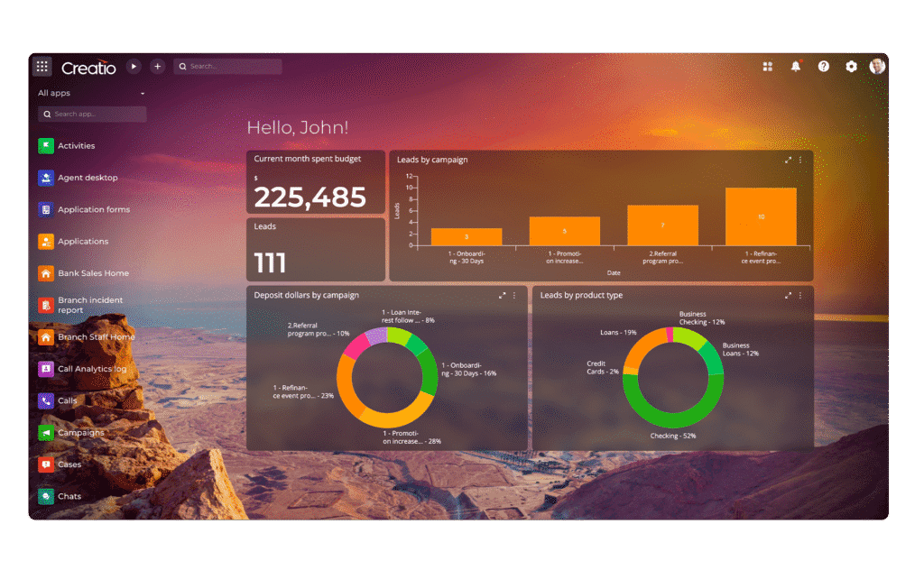Click the Campaigns megaphone icon

point(46,433)
